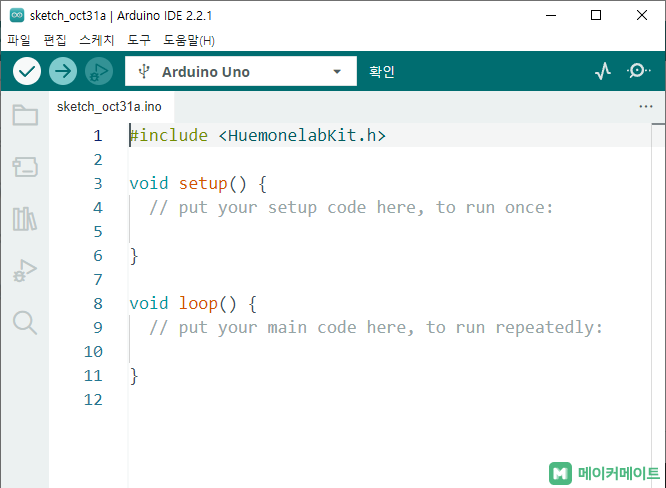
Task: Open the Serial Monitor
Action: click(x=639, y=72)
